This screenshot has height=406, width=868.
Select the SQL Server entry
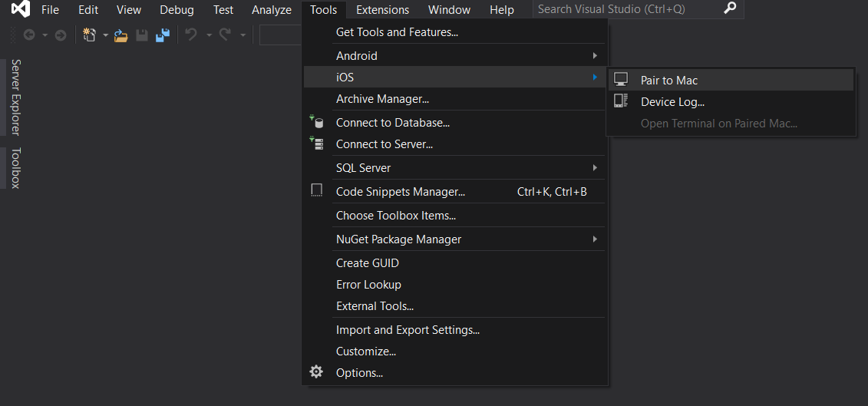pyautogui.click(x=454, y=167)
